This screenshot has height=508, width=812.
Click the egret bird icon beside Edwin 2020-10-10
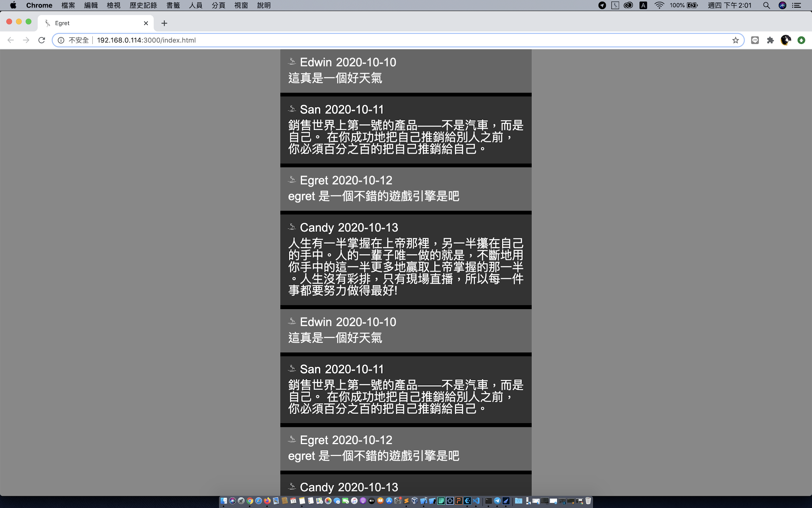293,62
